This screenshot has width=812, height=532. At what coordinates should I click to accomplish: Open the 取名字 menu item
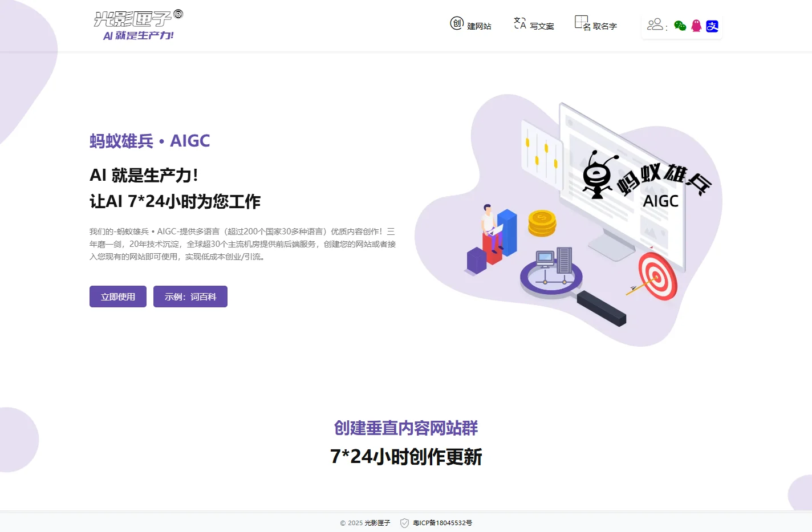click(x=605, y=26)
